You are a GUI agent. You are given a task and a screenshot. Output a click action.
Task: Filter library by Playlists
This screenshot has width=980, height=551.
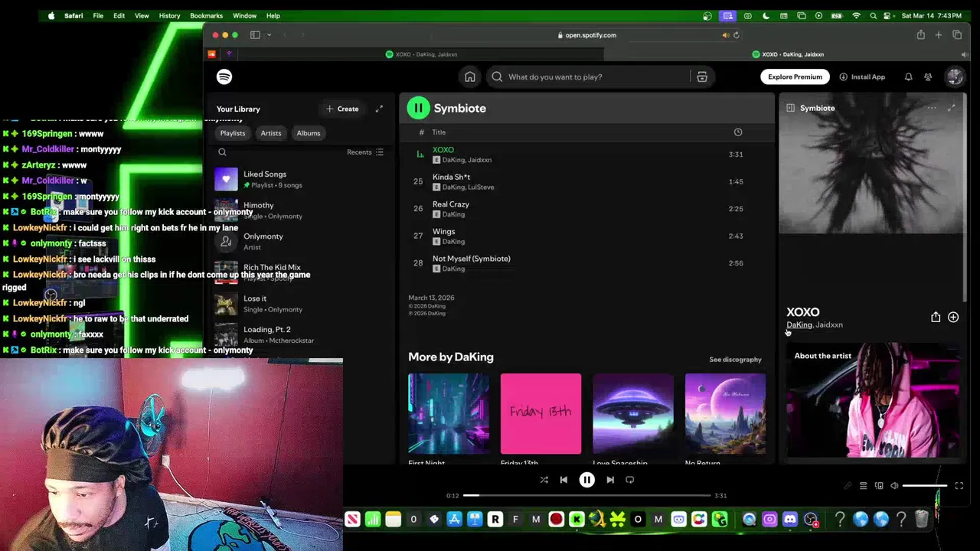pyautogui.click(x=233, y=133)
